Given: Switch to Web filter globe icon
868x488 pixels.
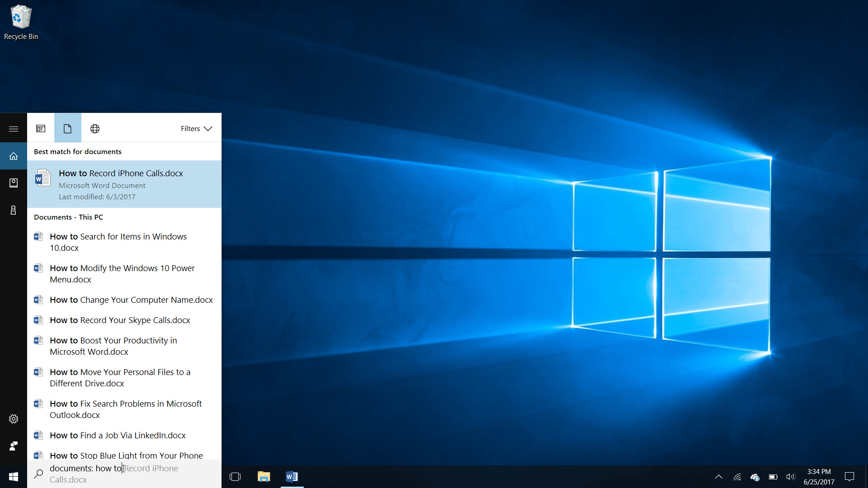Looking at the screenshot, I should [95, 129].
